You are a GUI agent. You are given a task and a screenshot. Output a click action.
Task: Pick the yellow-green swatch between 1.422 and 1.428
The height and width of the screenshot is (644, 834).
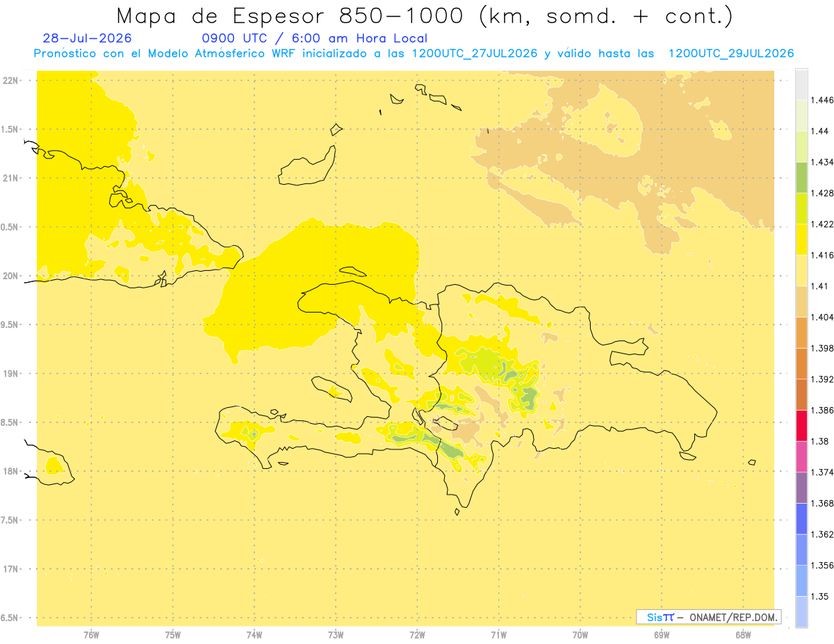click(x=801, y=209)
